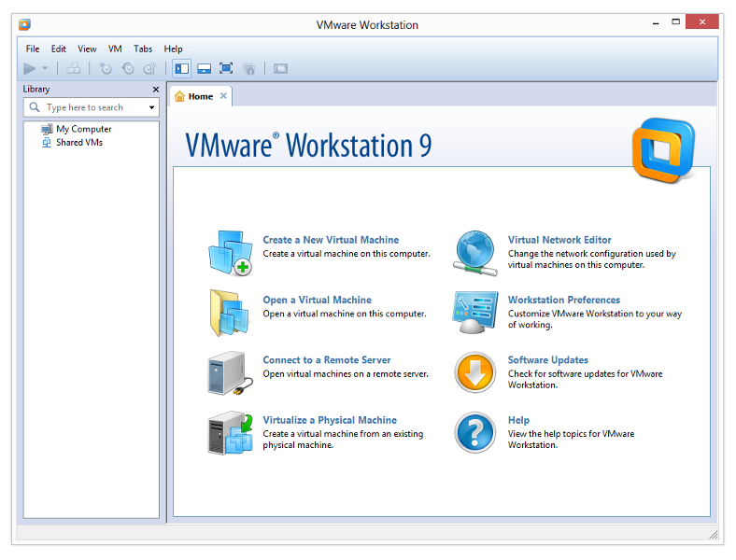Click the Virtual Network Editor link
The image size is (736, 560).
pos(559,240)
